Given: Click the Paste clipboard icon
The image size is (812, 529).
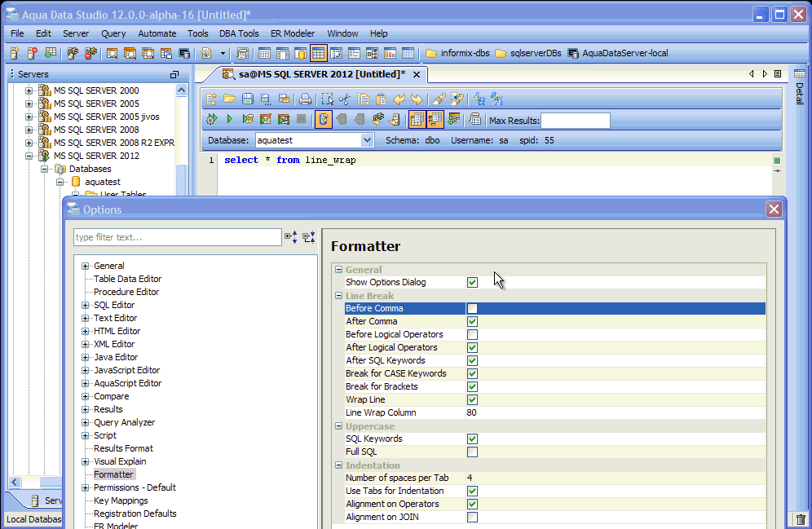Looking at the screenshot, I should click(381, 99).
